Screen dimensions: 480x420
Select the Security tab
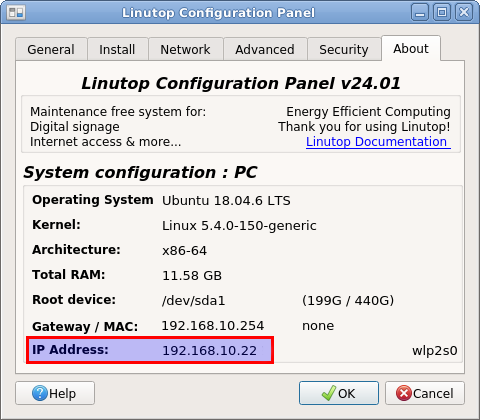tap(344, 50)
